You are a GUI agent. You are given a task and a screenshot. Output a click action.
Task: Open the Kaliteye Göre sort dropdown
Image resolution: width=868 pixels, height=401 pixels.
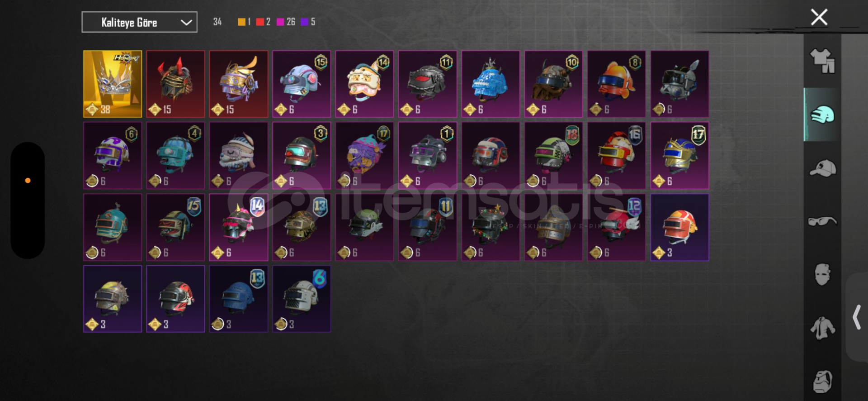point(139,22)
